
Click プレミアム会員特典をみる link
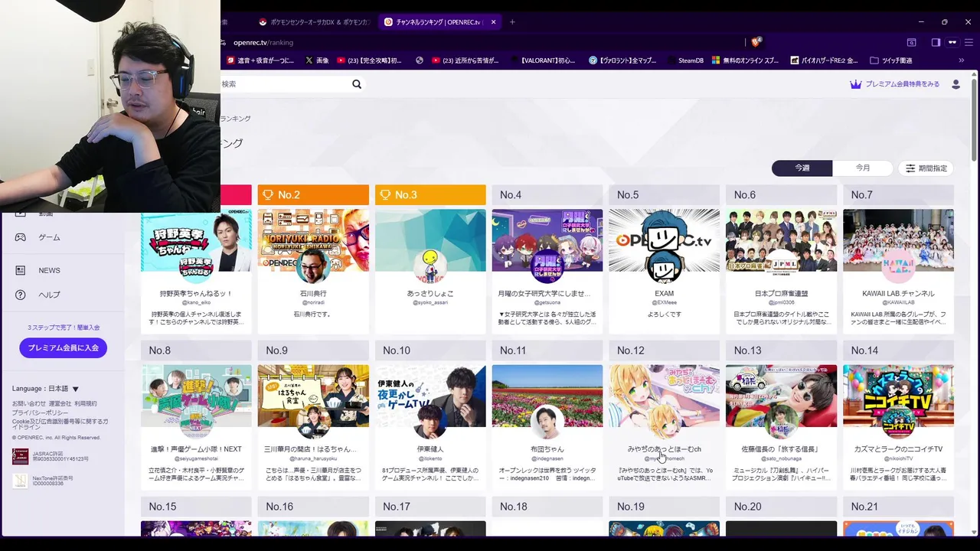coord(902,84)
